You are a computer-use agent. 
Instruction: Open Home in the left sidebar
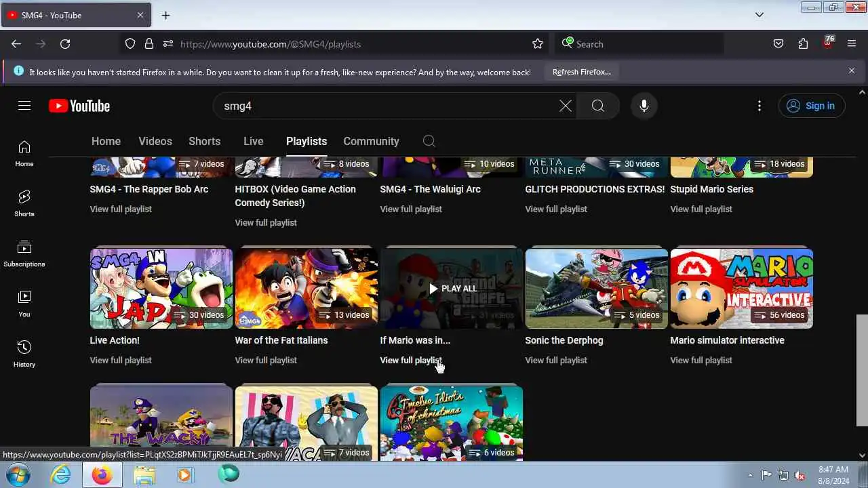coord(24,154)
